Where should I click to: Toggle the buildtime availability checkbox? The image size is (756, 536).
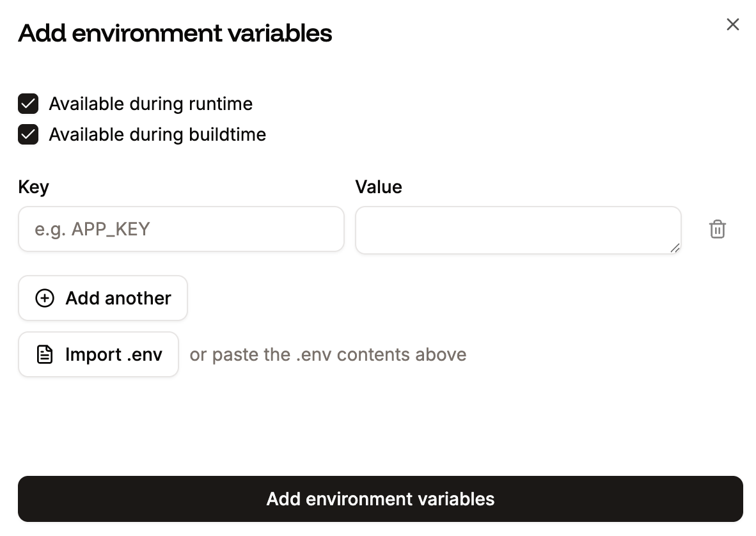(28, 134)
